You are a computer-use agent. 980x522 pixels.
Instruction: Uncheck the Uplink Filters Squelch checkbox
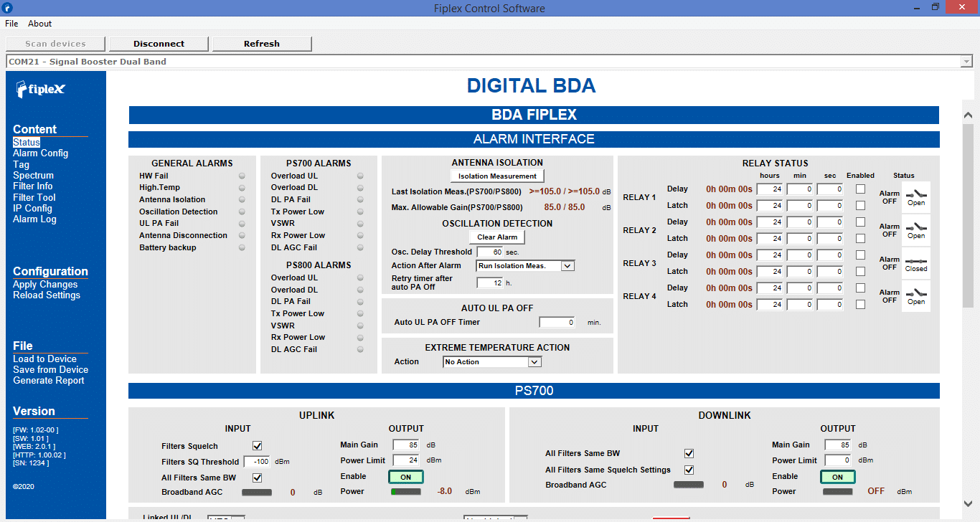pyautogui.click(x=258, y=446)
